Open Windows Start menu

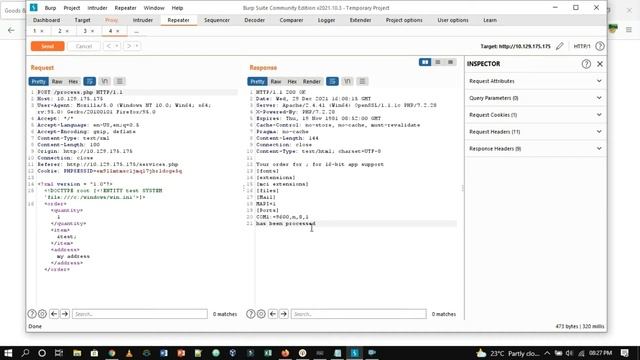(x=8, y=353)
